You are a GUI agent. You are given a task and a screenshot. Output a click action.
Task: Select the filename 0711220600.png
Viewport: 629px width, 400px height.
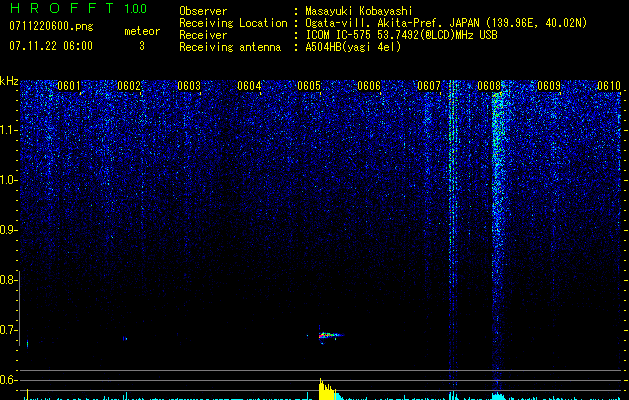(x=51, y=26)
